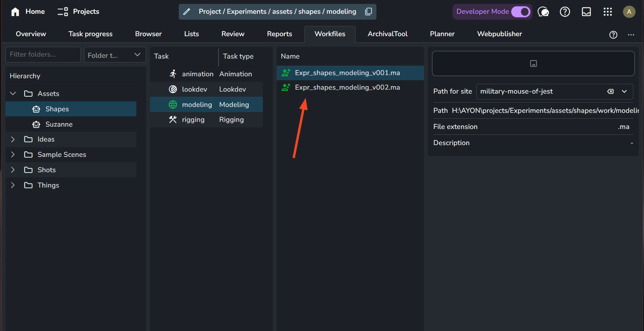Copy the project path with clipboard icon

(x=368, y=12)
